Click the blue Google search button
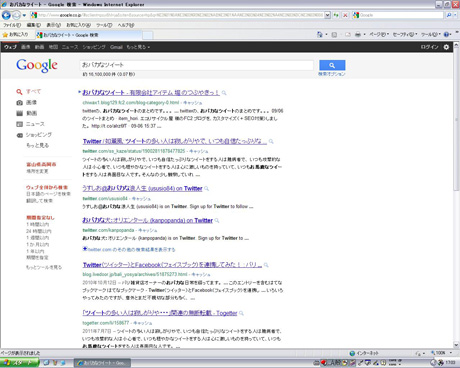460x368 pixels. point(332,65)
